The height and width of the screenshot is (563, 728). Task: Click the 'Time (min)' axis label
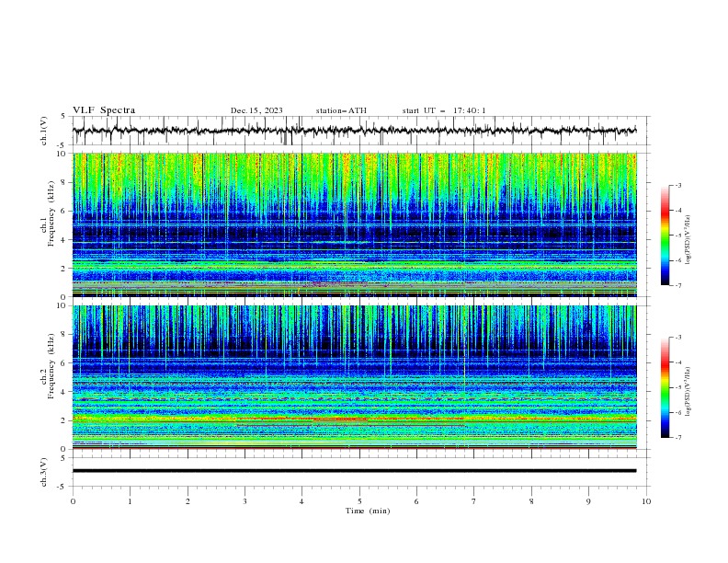pyautogui.click(x=368, y=511)
